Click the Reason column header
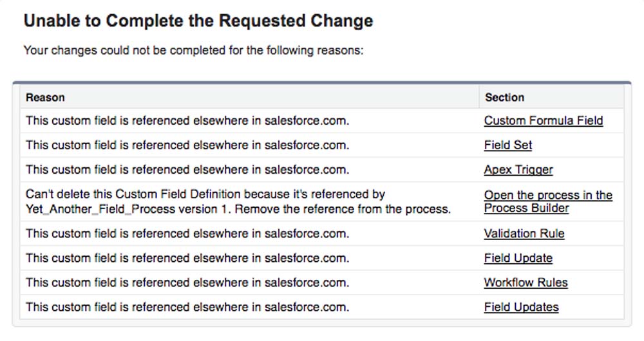644x341 pixels. 45,97
